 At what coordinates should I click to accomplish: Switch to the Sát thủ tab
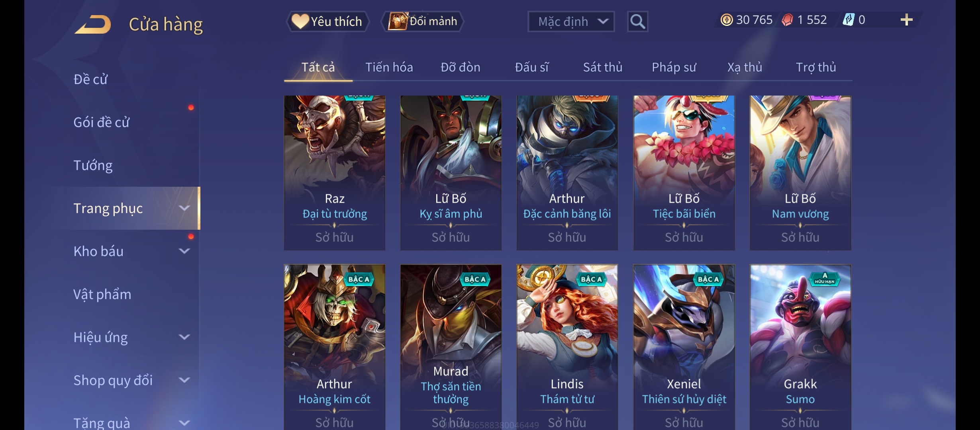point(602,67)
